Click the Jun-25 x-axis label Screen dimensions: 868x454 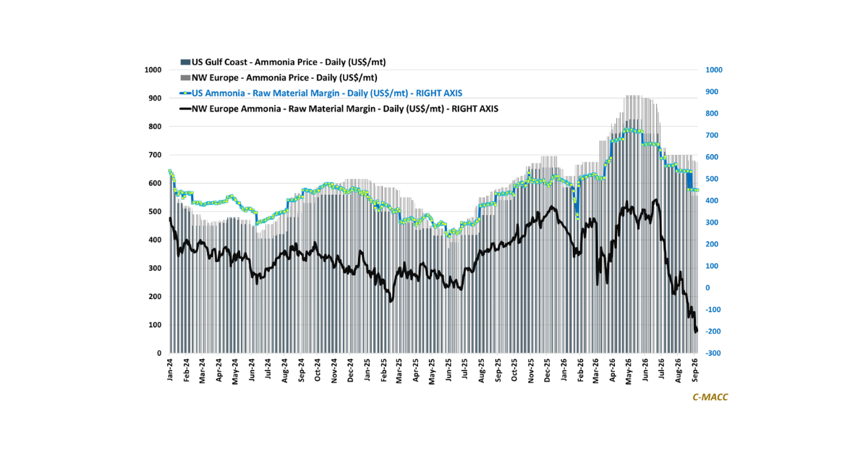[x=449, y=369]
